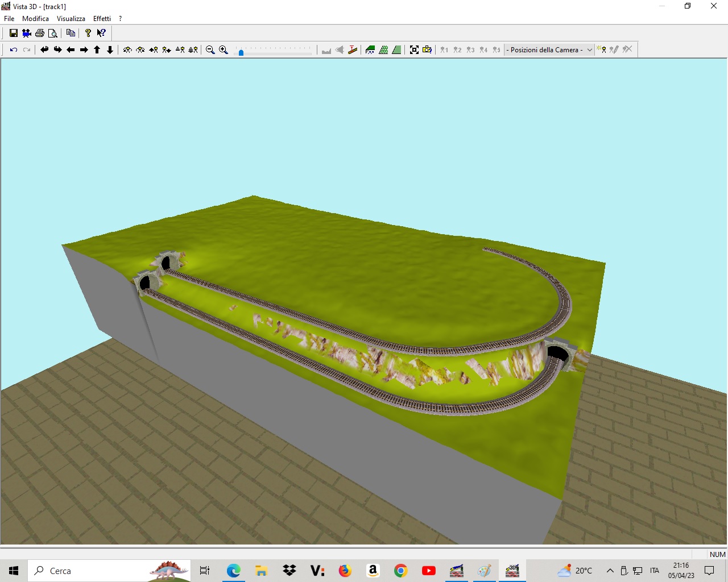
Task: Click the add new camera position icon
Action: click(601, 50)
